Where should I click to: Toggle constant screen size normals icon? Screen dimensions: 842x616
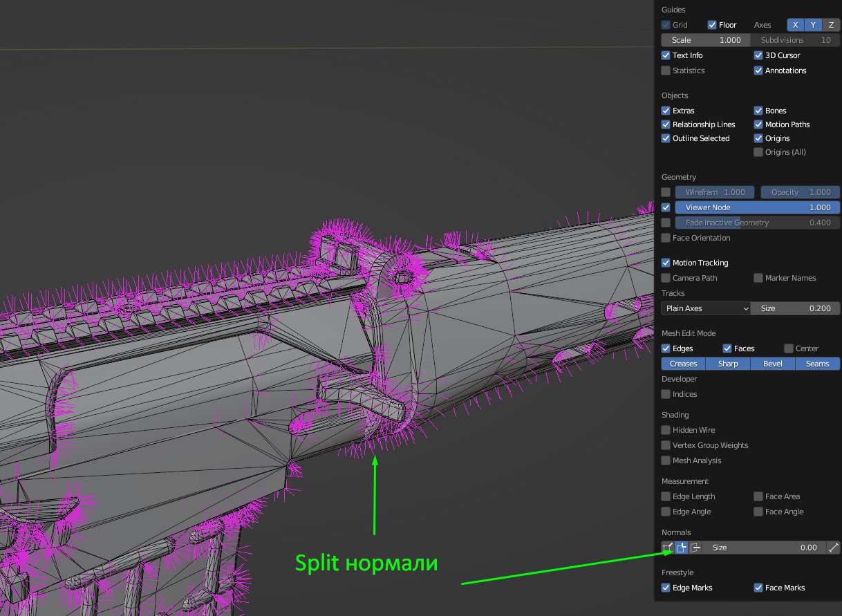pyautogui.click(x=834, y=548)
